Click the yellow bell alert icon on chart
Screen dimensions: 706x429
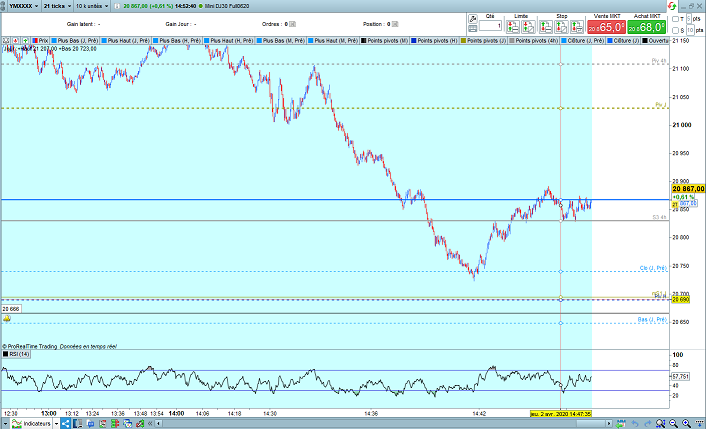pos(7,319)
